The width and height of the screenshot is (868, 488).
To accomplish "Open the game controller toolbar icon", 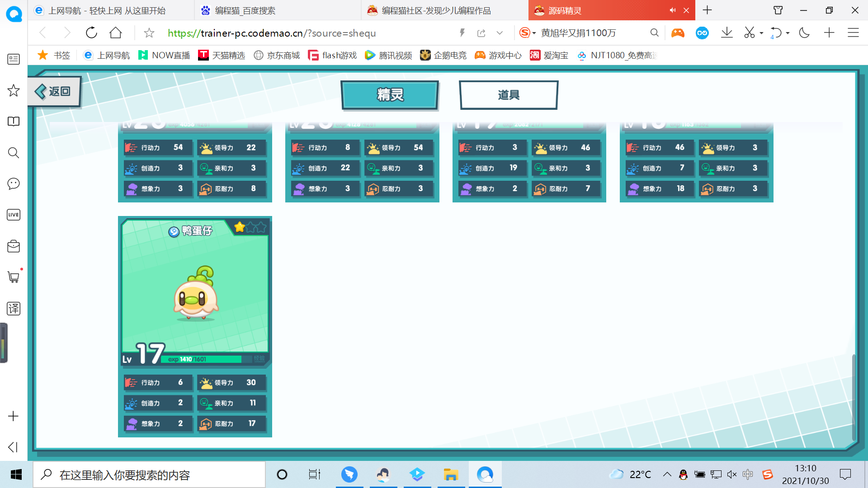I will click(678, 33).
